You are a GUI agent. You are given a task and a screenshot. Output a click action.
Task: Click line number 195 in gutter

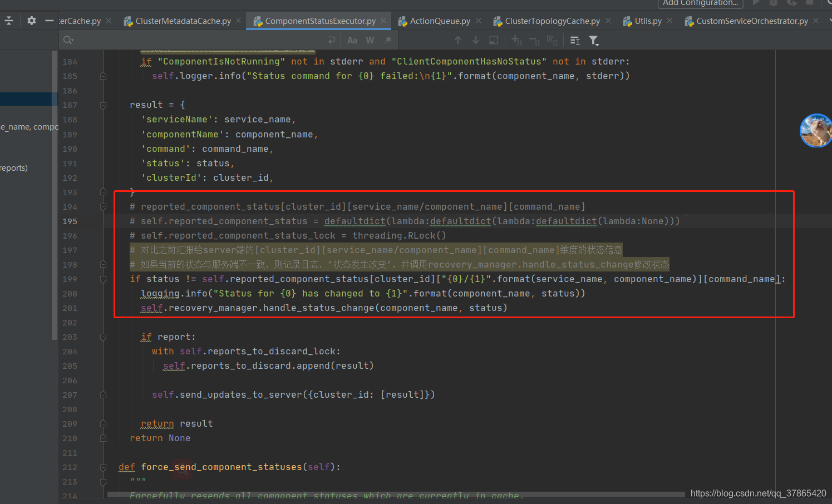(x=70, y=221)
